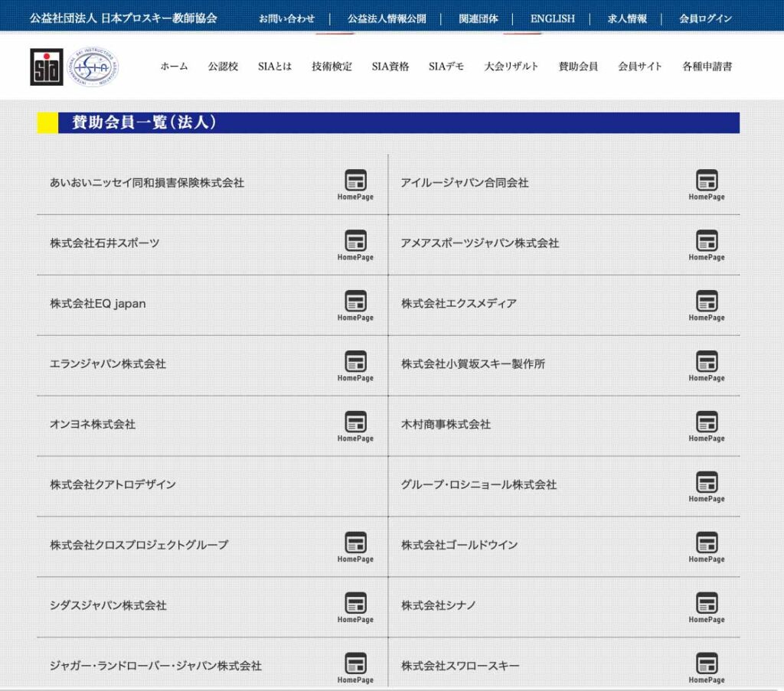Click the round ISIA association emblem

tap(92, 67)
